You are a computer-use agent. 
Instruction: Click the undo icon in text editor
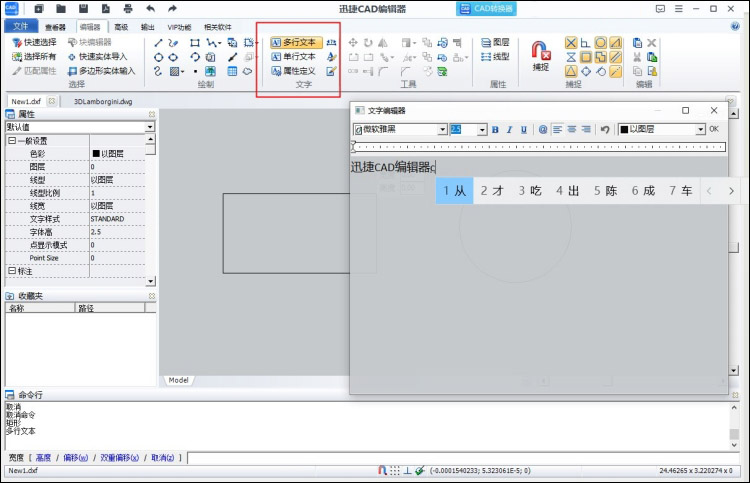(x=605, y=130)
